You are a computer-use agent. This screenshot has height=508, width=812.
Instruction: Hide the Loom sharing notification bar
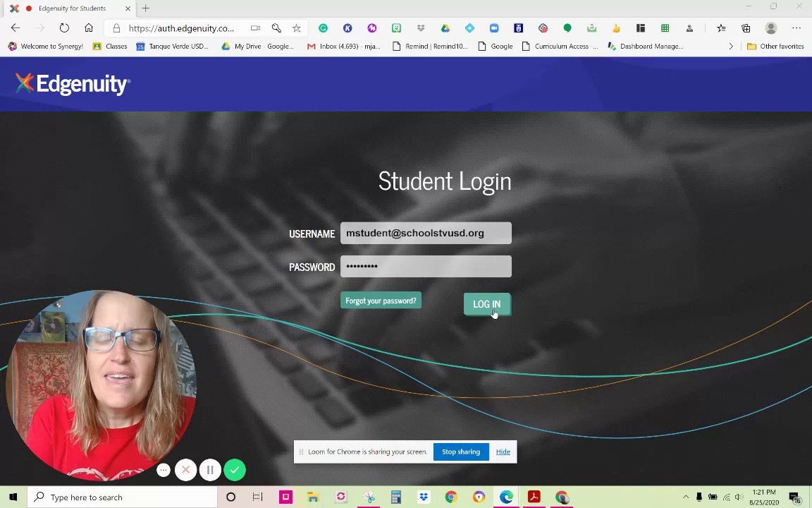pyautogui.click(x=503, y=452)
